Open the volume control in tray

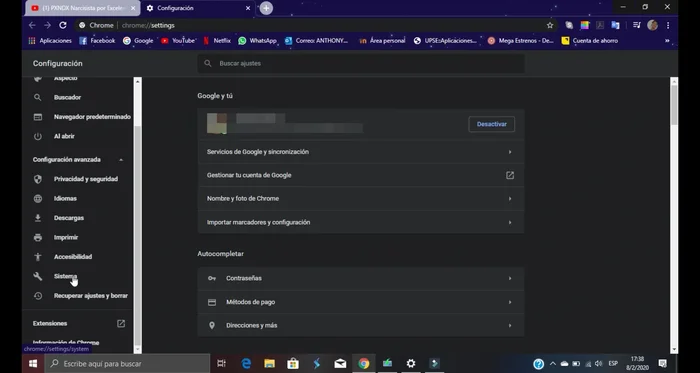[599, 364]
